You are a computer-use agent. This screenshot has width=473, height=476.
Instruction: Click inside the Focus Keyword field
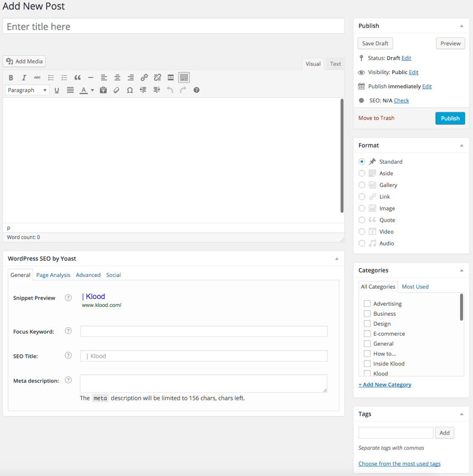click(203, 331)
